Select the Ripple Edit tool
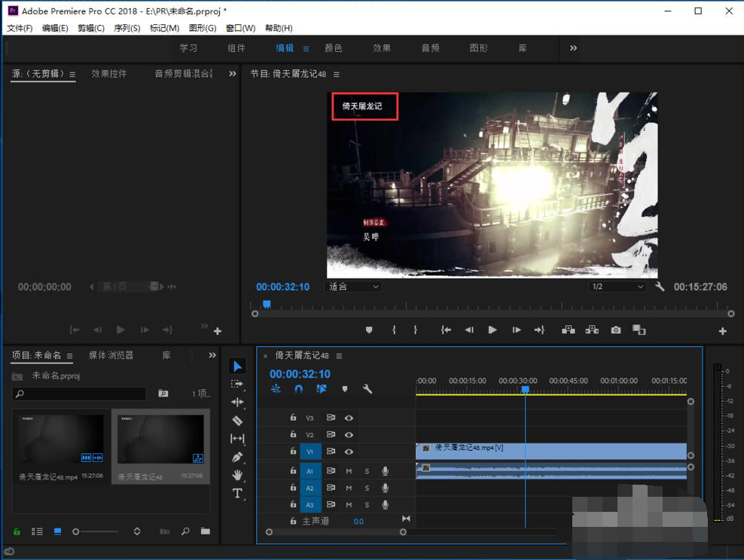Viewport: 744px width, 560px height. pyautogui.click(x=237, y=403)
